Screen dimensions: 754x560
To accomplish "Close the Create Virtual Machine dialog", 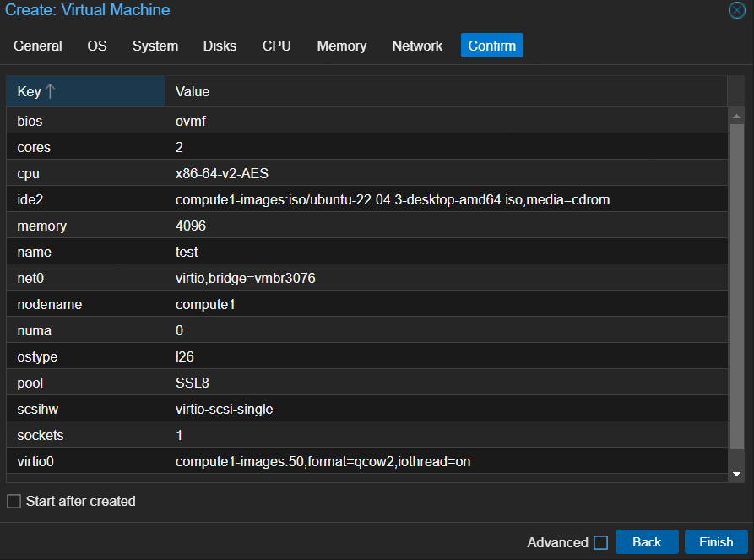I will pyautogui.click(x=736, y=11).
